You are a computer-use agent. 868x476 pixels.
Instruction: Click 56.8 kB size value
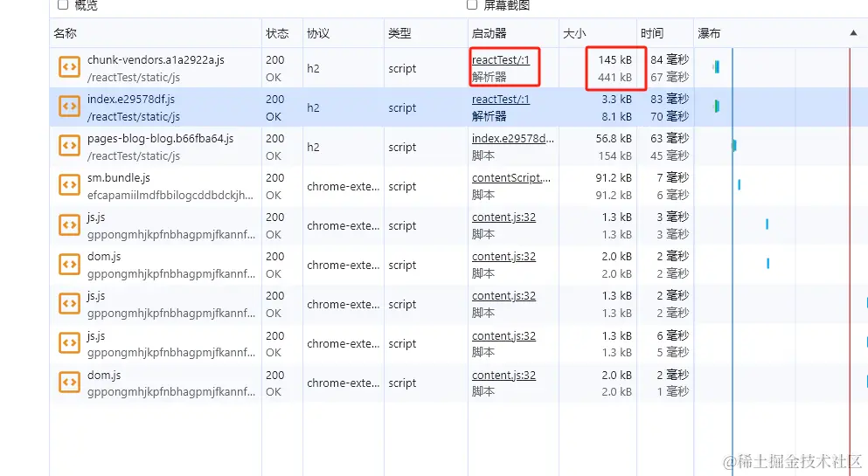coord(614,138)
